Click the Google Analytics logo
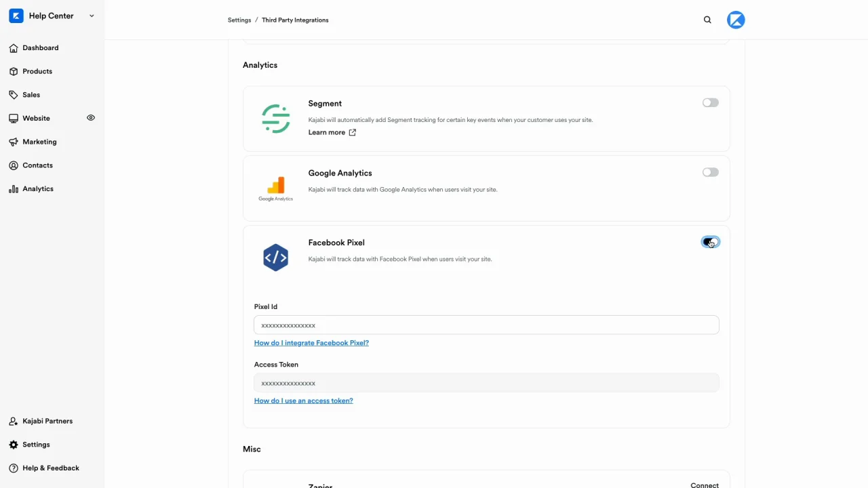 276,188
